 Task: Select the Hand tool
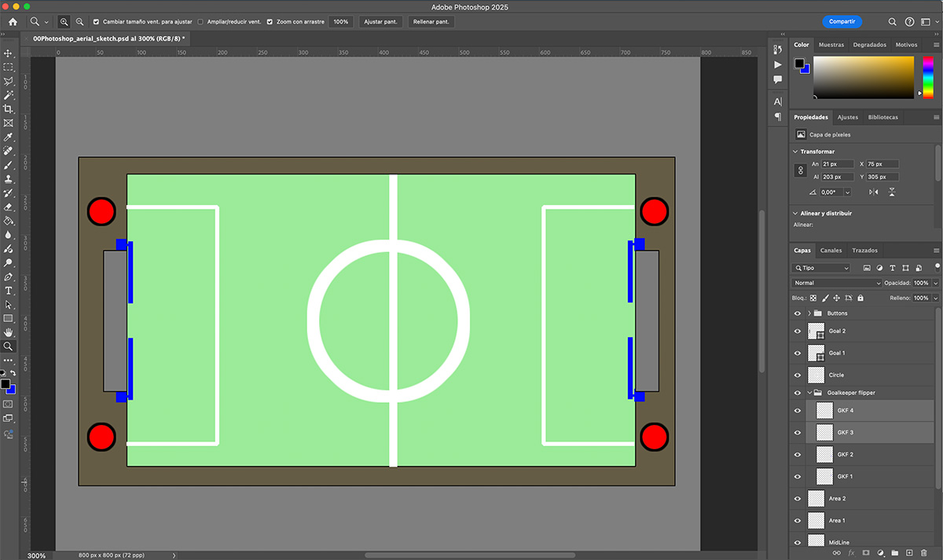point(9,332)
